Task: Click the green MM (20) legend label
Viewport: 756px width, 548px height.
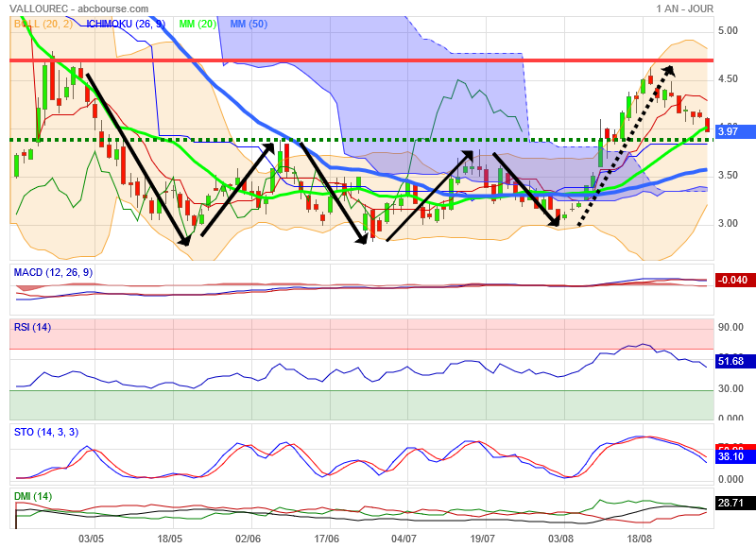Action: click(198, 24)
